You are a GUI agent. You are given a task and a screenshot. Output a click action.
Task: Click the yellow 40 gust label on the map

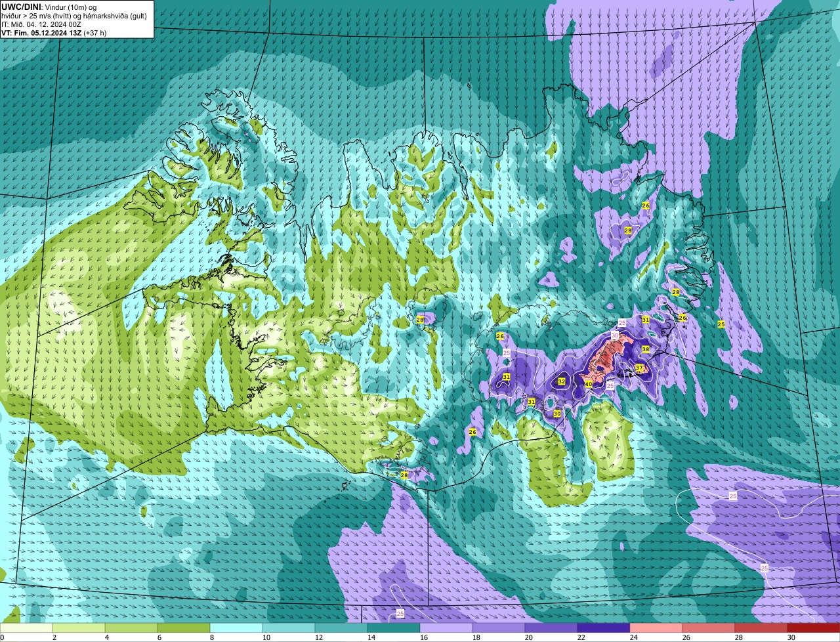(589, 384)
